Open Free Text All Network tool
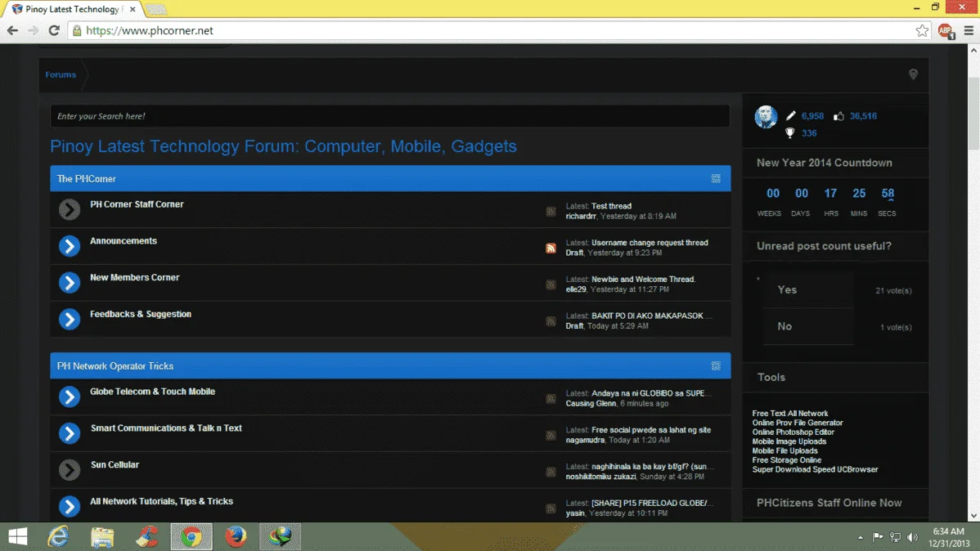 tap(790, 414)
